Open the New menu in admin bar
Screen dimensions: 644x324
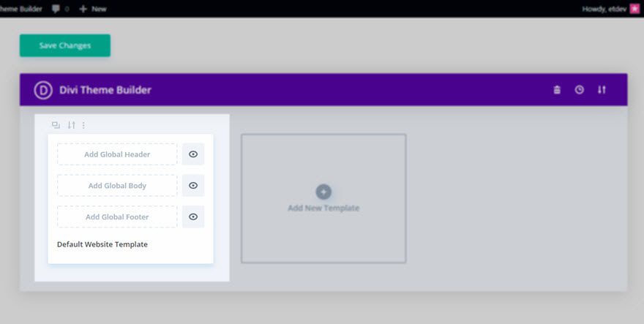pyautogui.click(x=93, y=9)
